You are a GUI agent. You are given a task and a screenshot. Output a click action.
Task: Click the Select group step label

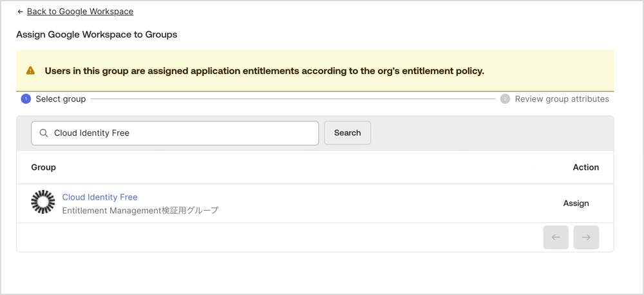point(61,99)
